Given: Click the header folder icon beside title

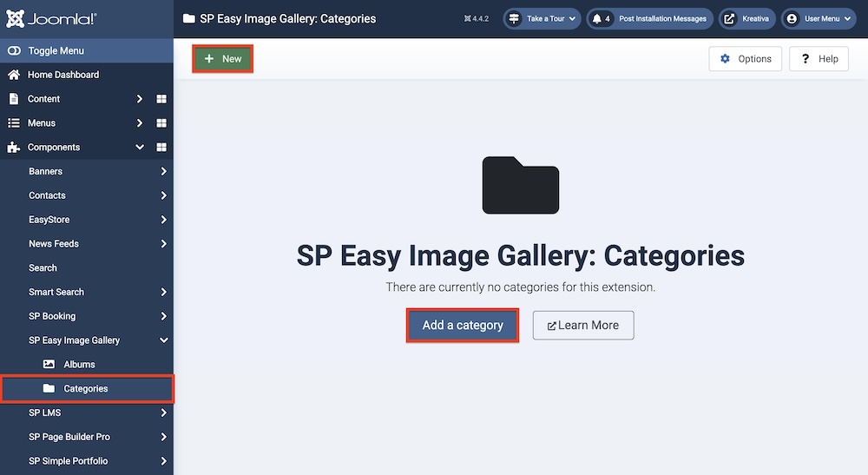Looking at the screenshot, I should [188, 19].
